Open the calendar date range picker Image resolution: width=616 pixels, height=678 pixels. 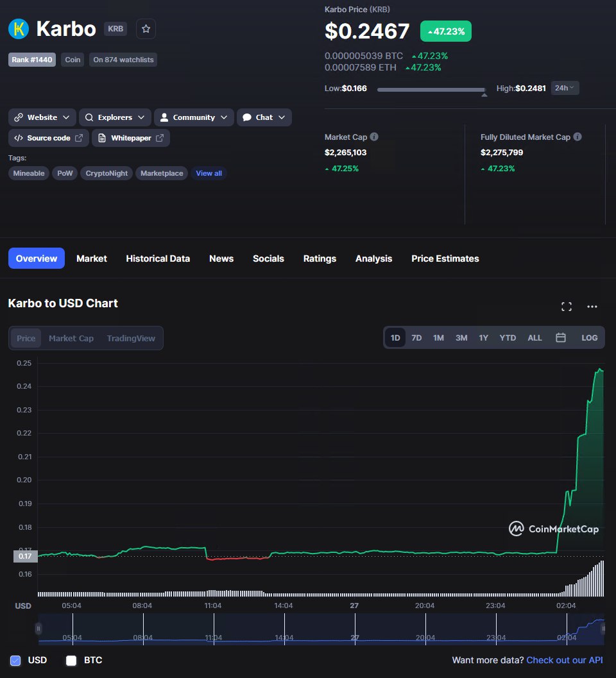pos(561,337)
